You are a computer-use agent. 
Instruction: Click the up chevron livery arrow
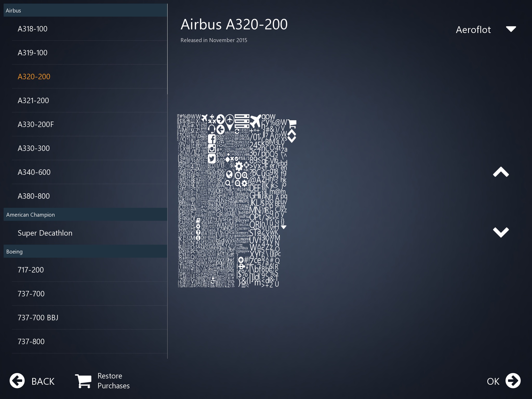coord(501,172)
